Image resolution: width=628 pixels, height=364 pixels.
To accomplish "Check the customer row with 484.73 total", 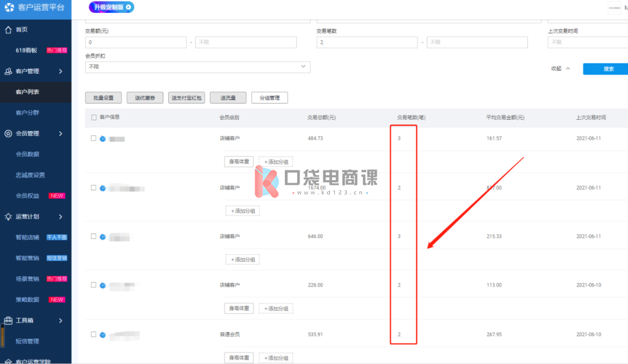I will tap(94, 138).
